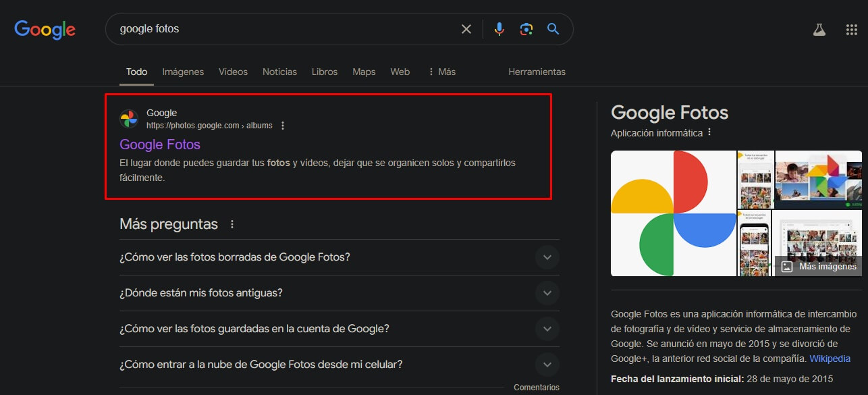Open Google Lens image search
This screenshot has width=868, height=395.
(526, 29)
